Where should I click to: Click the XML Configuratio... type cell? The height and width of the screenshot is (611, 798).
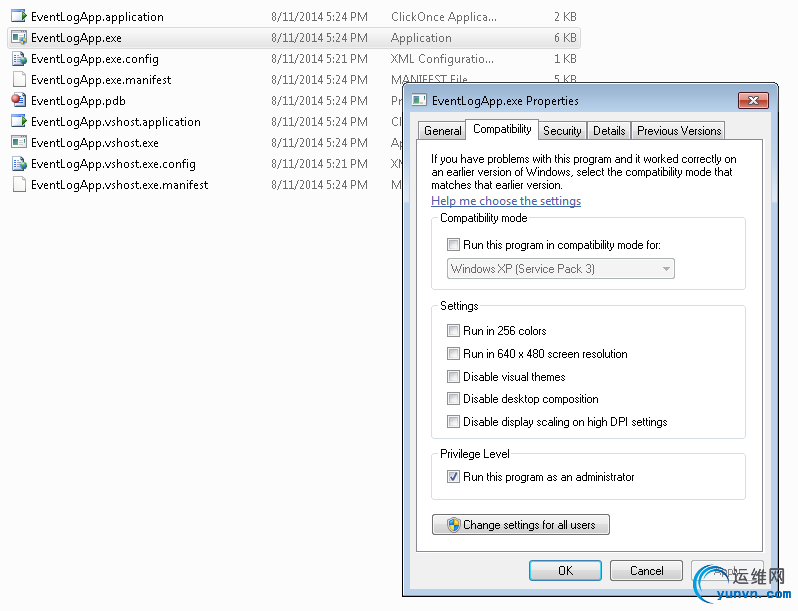[442, 59]
